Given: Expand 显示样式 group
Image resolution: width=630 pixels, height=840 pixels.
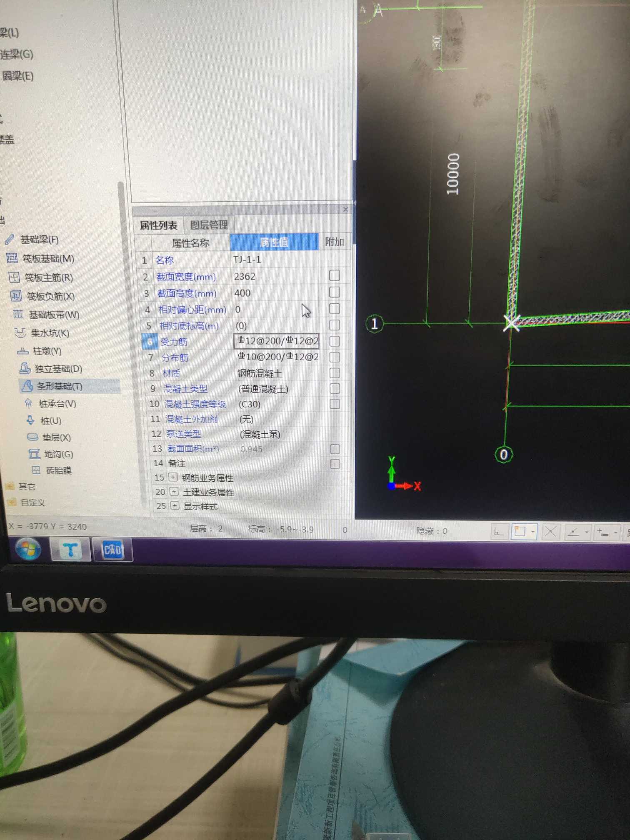Looking at the screenshot, I should click(x=175, y=506).
